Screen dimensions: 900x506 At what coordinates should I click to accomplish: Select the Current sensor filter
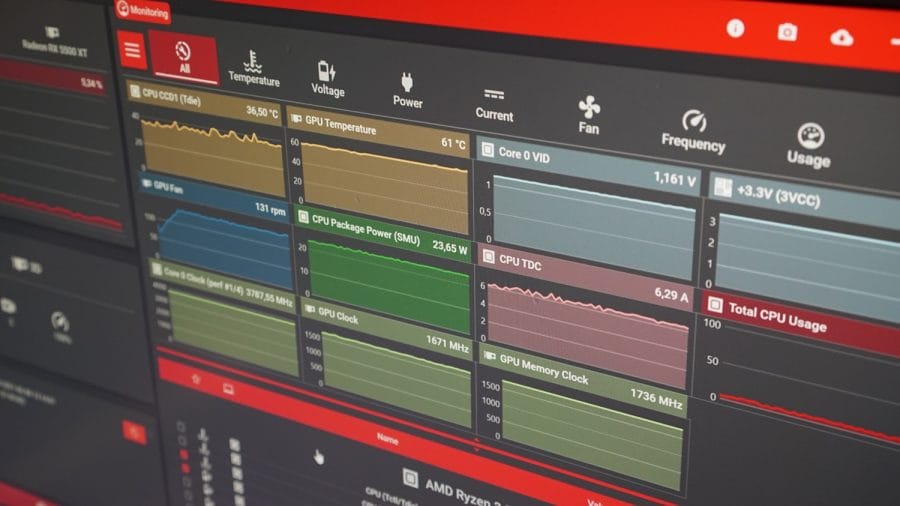(494, 103)
